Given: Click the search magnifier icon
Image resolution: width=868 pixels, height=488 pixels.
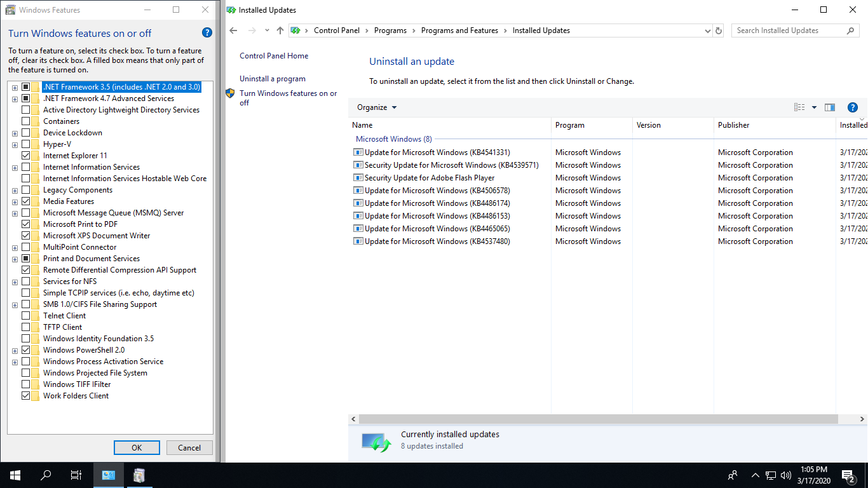Looking at the screenshot, I should pyautogui.click(x=850, y=30).
